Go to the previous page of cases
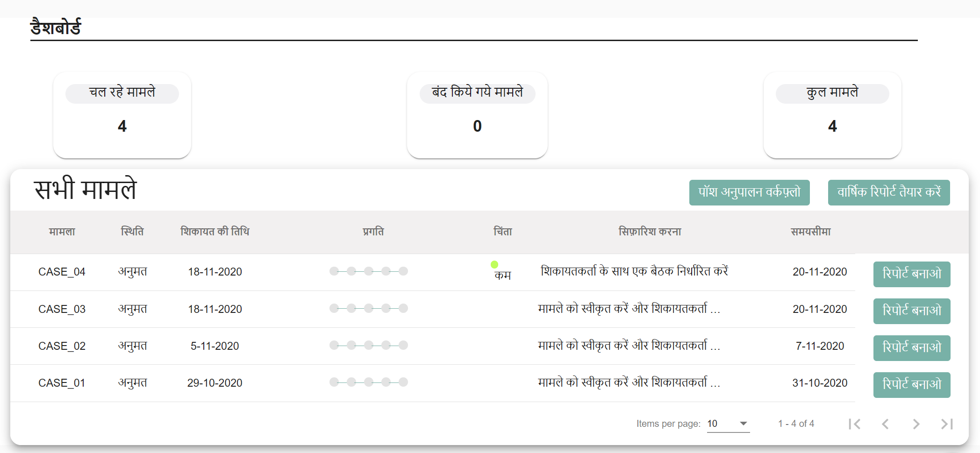980x453 pixels. coord(885,424)
